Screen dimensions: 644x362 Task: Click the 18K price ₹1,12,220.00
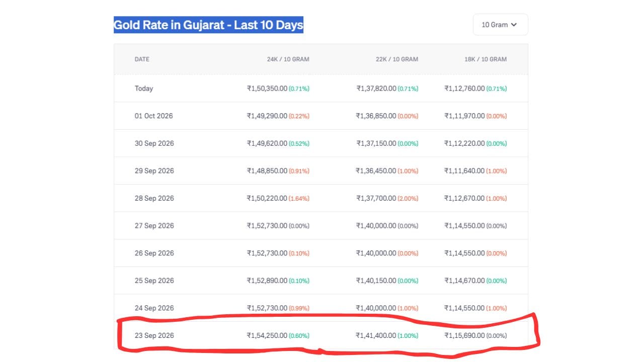[464, 143]
